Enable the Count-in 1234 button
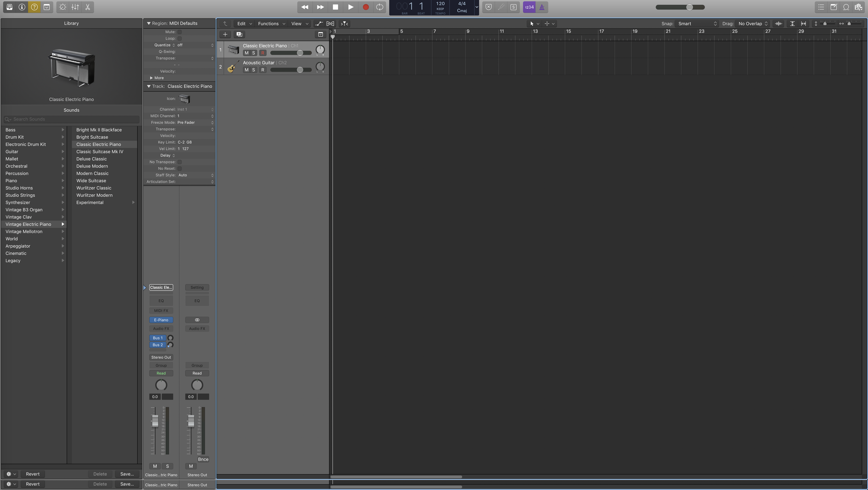This screenshot has width=868, height=490. click(x=529, y=7)
